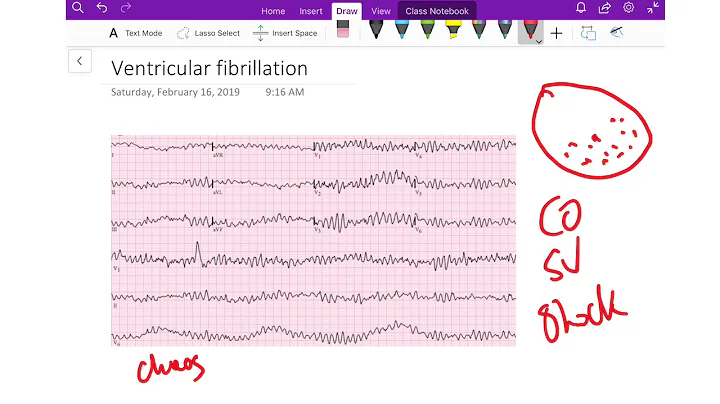Viewport: 720px width, 404px height.
Task: Activate Ink to Shape tool
Action: (588, 33)
